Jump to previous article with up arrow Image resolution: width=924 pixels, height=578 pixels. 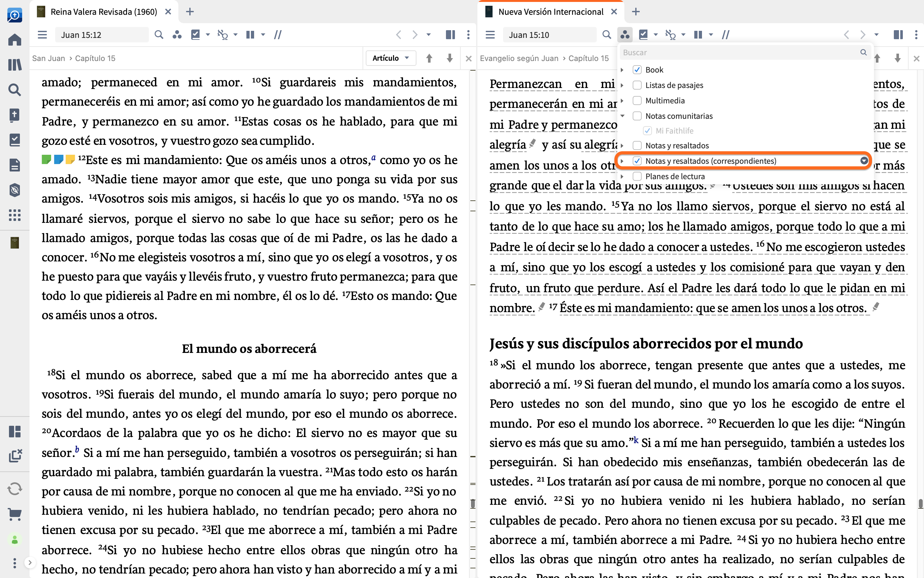click(x=429, y=58)
